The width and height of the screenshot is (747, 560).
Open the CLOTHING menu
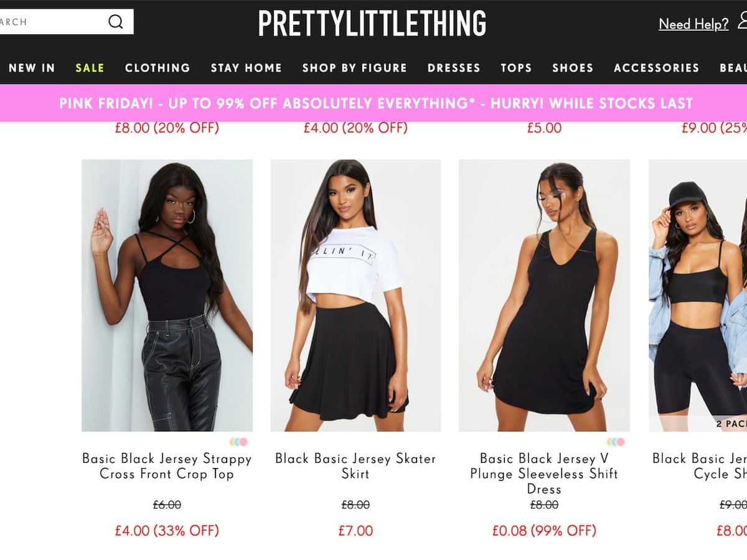point(157,68)
